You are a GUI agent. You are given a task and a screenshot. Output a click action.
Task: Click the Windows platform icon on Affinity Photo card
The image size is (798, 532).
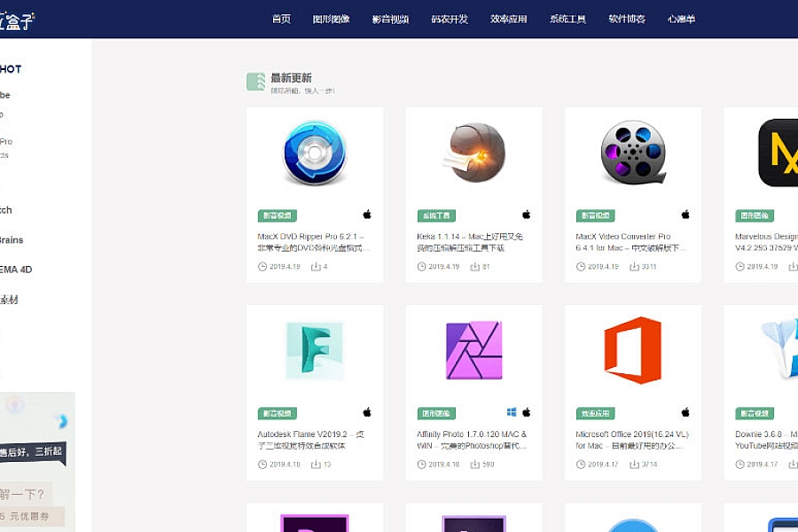click(512, 411)
